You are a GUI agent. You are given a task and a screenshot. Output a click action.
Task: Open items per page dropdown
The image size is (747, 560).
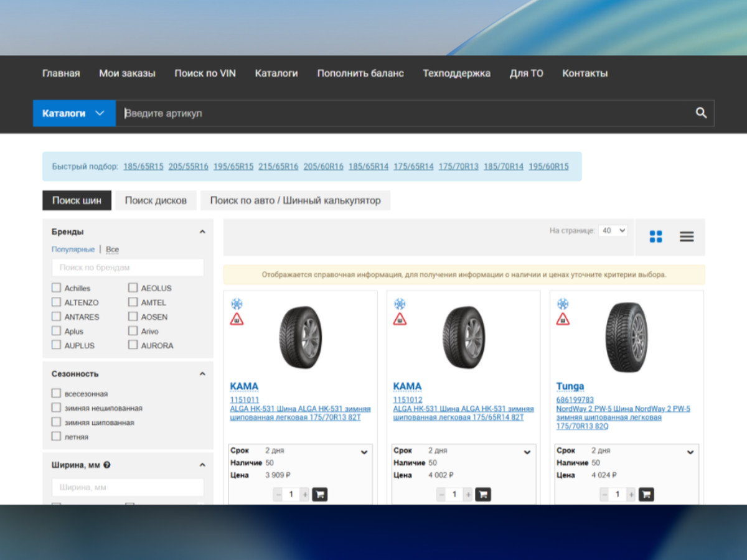[x=613, y=231]
